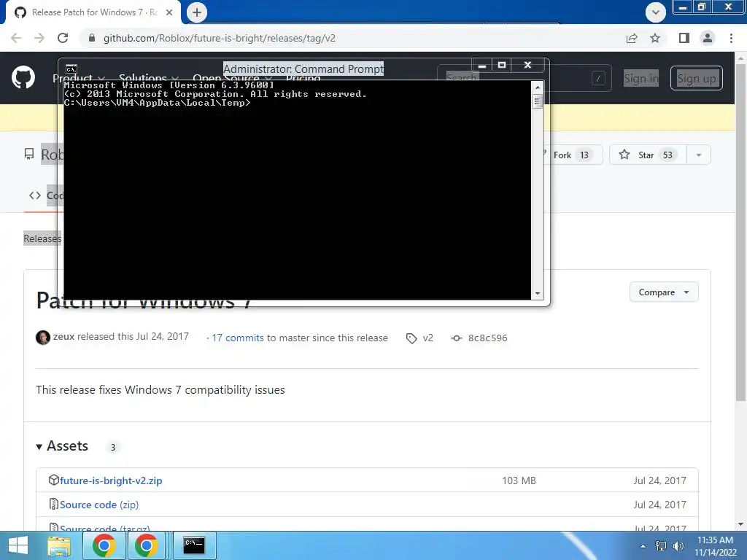
Task: Open first Chrome icon on taskbar
Action: pos(104,545)
